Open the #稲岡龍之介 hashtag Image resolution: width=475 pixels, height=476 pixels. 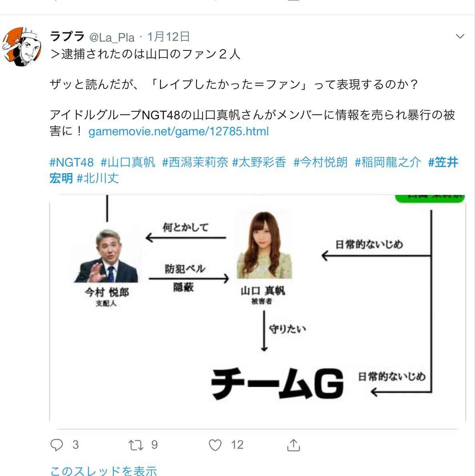click(388, 163)
